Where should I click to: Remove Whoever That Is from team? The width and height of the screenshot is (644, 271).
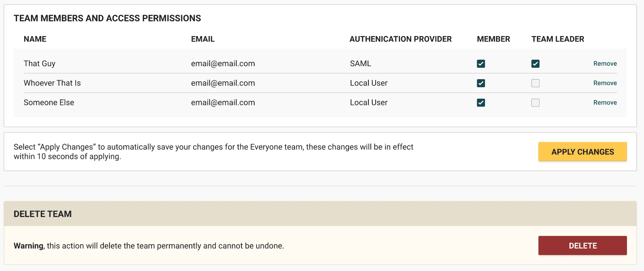pos(605,83)
